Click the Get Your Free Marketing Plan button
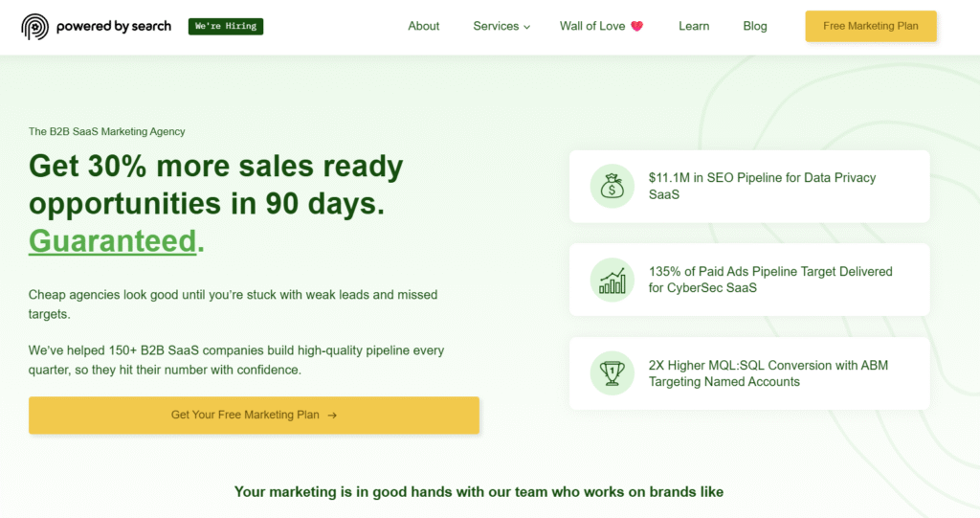The width and height of the screenshot is (980, 518). 254,416
